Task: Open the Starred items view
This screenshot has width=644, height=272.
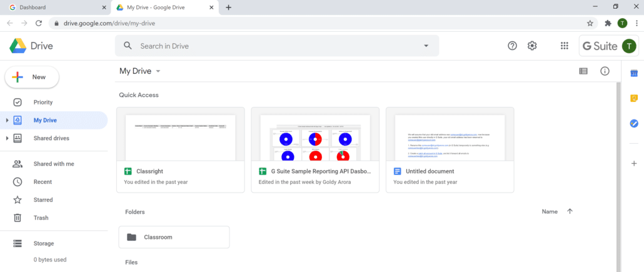Action: (43, 200)
